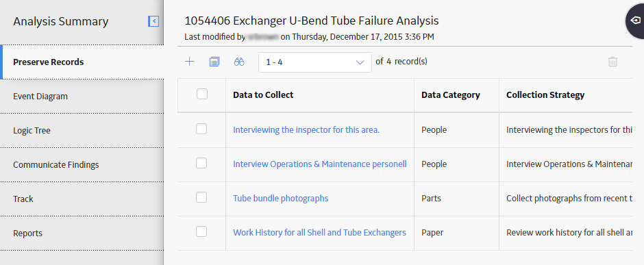
Task: Click the binoculars search icon
Action: pos(240,62)
